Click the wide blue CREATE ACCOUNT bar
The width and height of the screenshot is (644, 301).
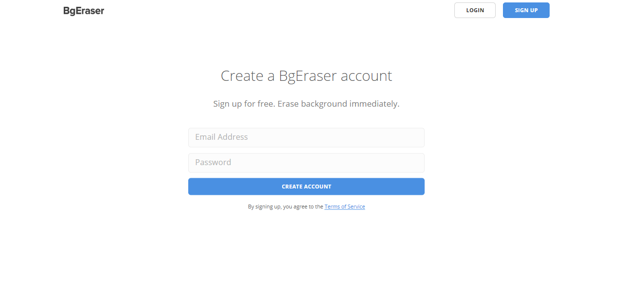pos(306,187)
